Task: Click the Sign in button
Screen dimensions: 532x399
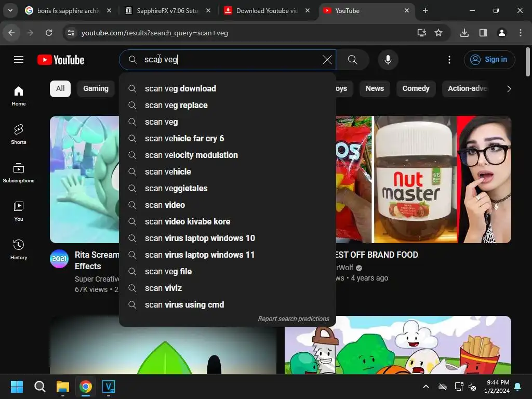Action: click(x=489, y=60)
